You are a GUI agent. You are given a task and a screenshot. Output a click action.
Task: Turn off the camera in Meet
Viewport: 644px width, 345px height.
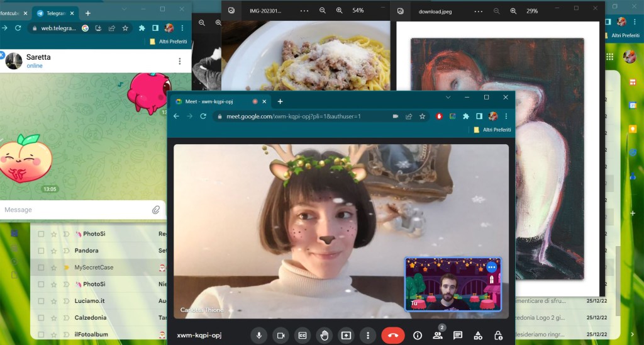coord(280,336)
